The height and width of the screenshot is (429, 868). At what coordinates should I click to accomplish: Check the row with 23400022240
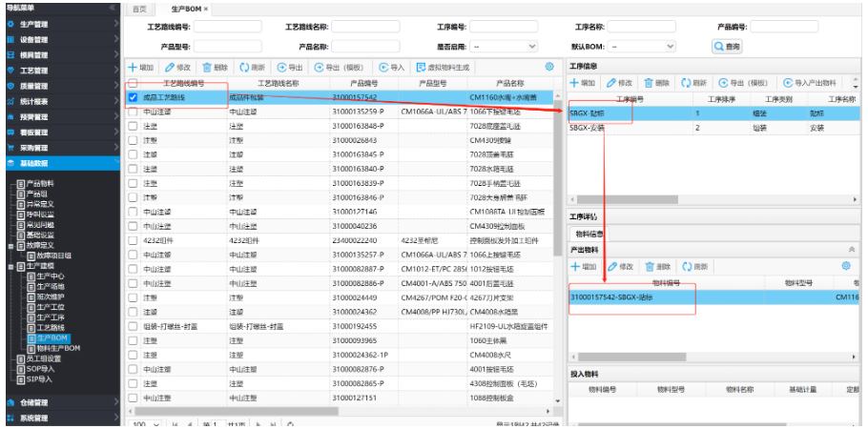tap(133, 240)
